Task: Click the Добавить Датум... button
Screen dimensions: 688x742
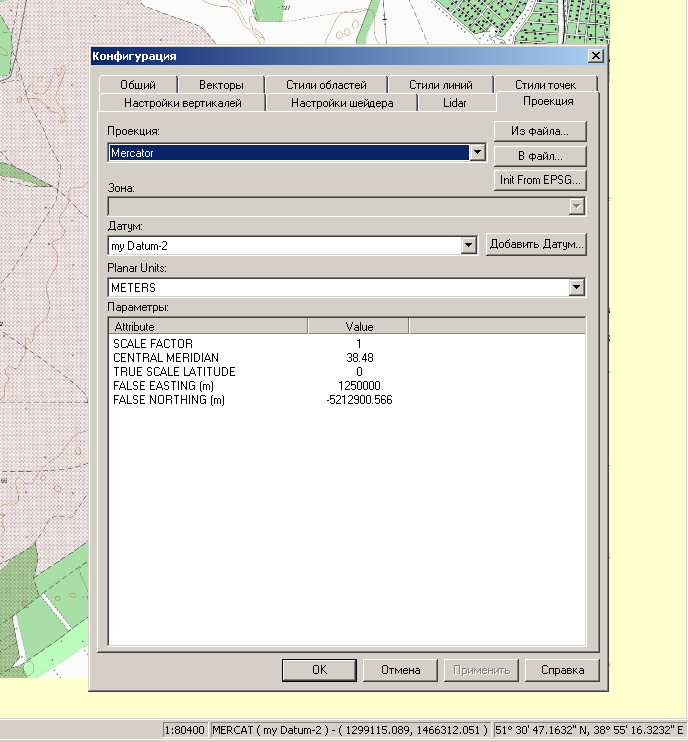Action: [536, 245]
